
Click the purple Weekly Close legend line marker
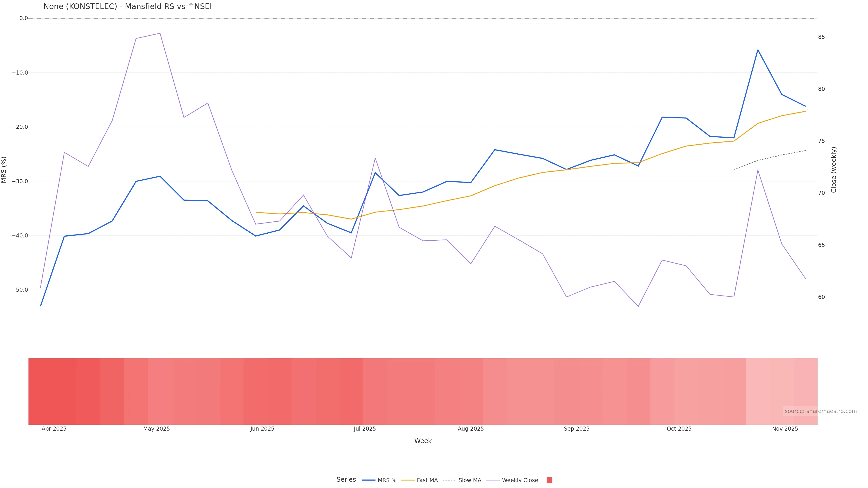point(493,480)
